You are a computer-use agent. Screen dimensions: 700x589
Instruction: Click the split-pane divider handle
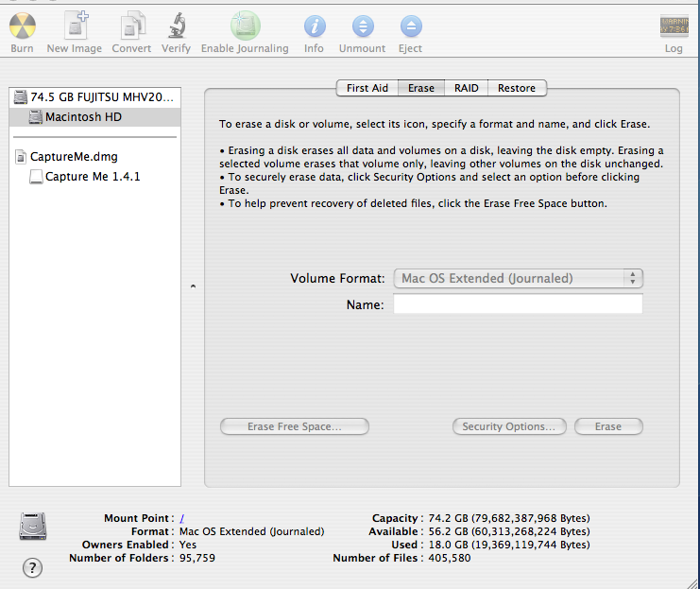[193, 286]
